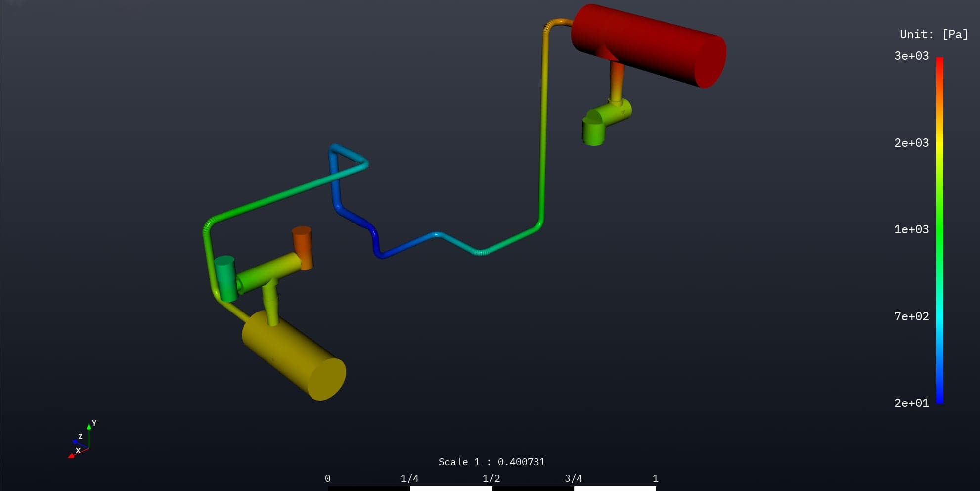Click the 2e+01 legend tick label
This screenshot has height=491, width=980.
910,403
